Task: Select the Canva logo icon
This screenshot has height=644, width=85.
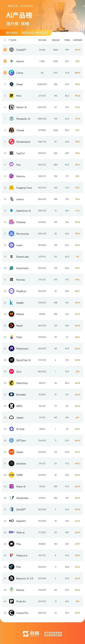Action: click(12, 73)
